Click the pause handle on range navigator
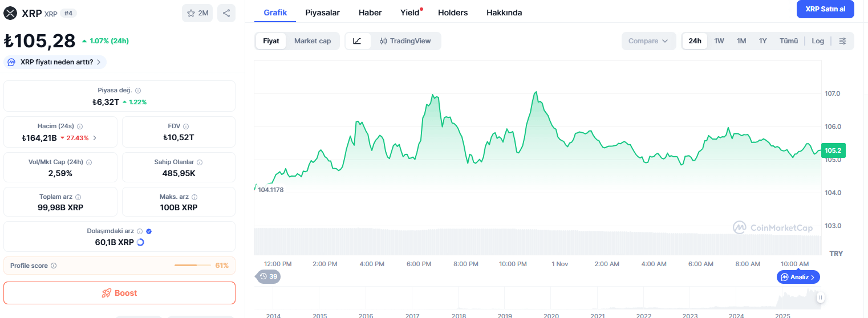Viewport: 868px width, 318px height. point(820,297)
